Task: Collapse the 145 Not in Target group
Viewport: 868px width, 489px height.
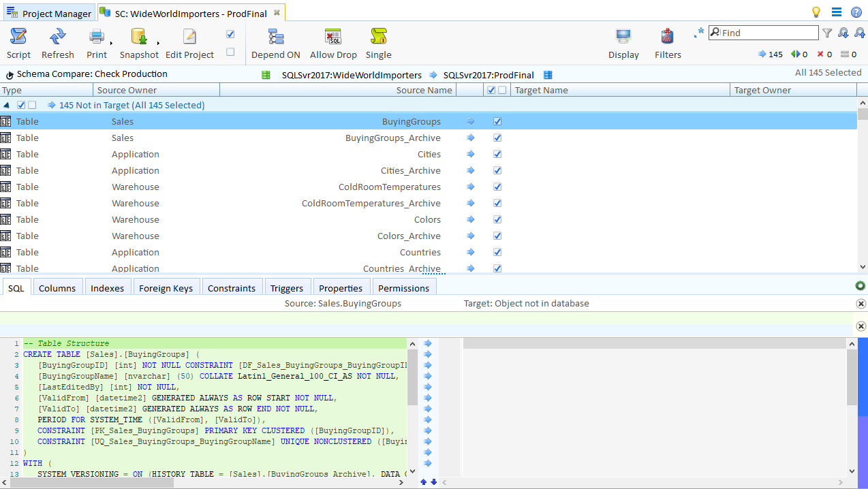Action: (x=6, y=105)
